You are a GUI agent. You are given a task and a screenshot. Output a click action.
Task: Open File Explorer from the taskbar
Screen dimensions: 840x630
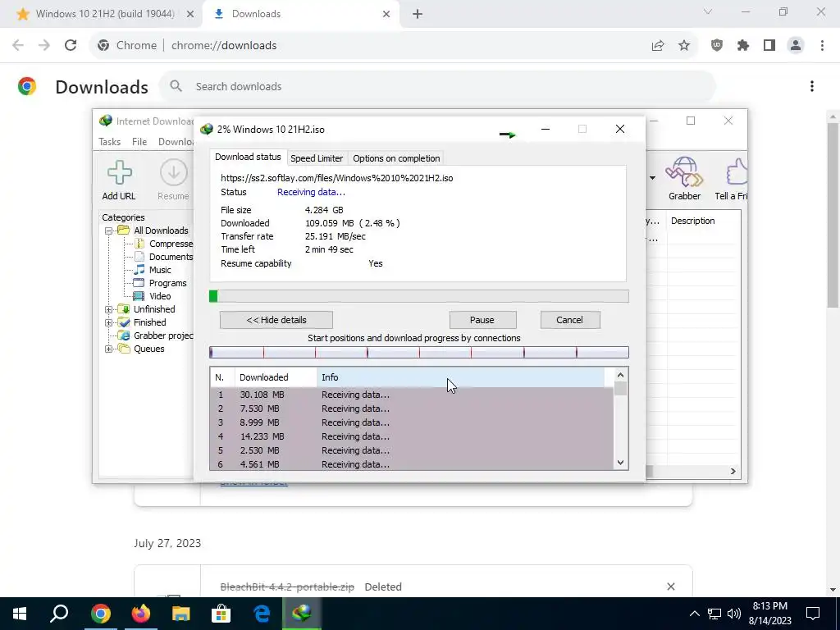click(181, 614)
